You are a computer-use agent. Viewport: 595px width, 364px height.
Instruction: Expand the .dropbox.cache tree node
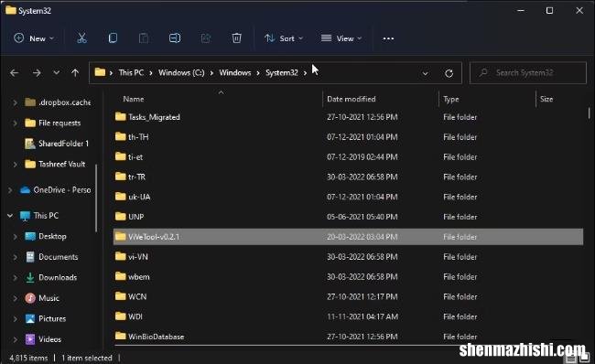point(15,102)
